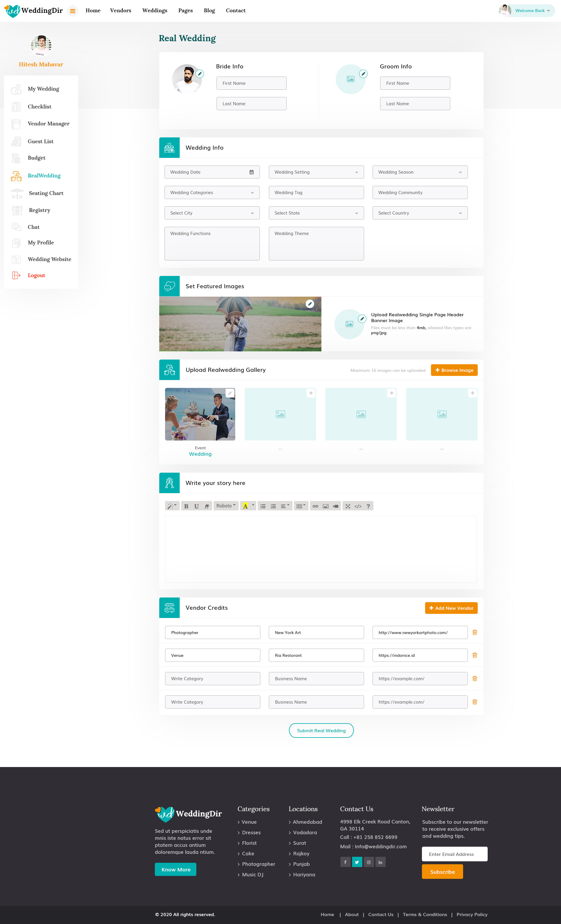Click the insert video icon in editor
Viewport: 561px width, 924px height.
tap(336, 506)
